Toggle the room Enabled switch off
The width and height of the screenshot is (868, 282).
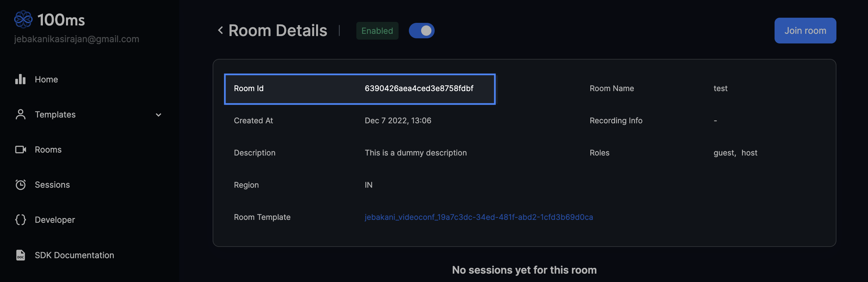tap(421, 31)
